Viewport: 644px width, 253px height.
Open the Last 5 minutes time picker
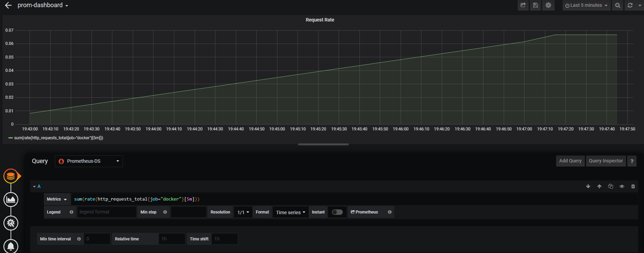[586, 5]
